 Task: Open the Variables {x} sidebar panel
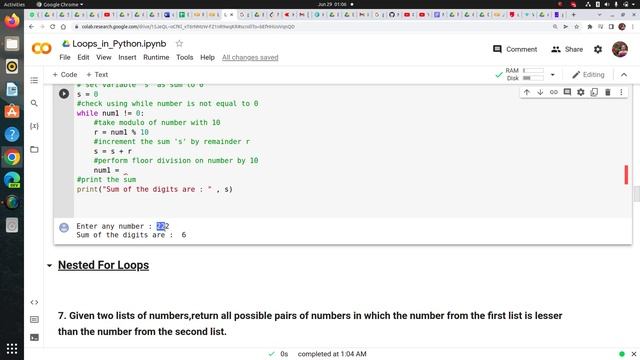point(34,126)
